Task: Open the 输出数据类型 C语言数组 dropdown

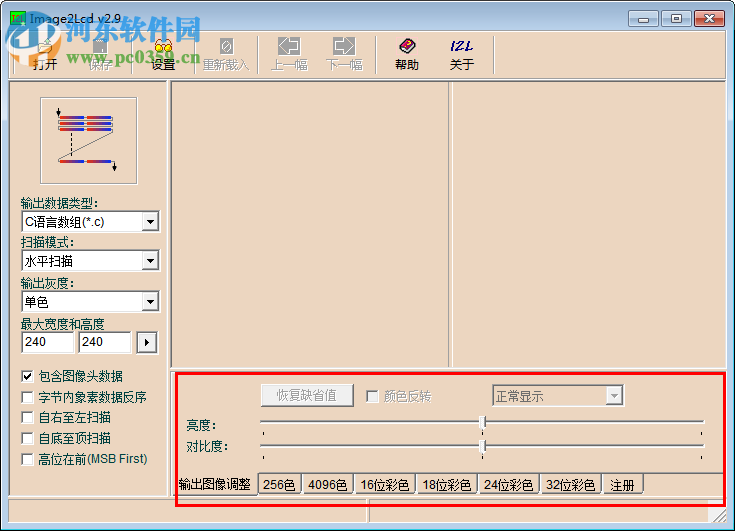Action: [x=150, y=222]
